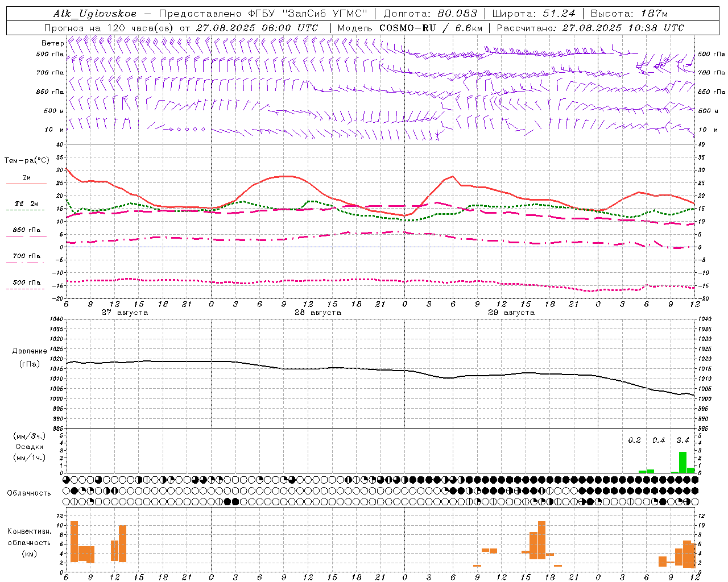Click the Тем-ра(°C) temperature panel label
The image size is (728, 582).
pos(27,160)
